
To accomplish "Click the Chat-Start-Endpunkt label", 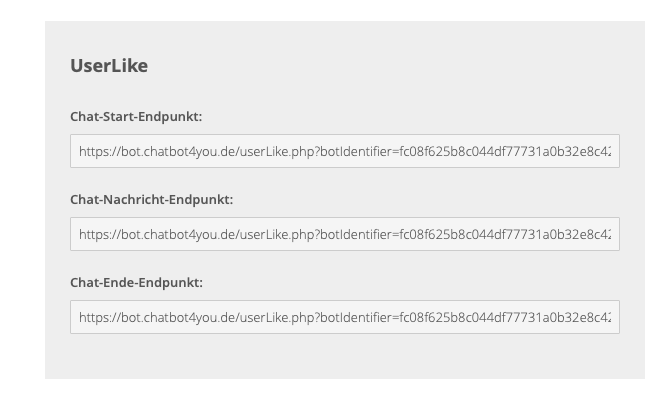I will pos(136,117).
